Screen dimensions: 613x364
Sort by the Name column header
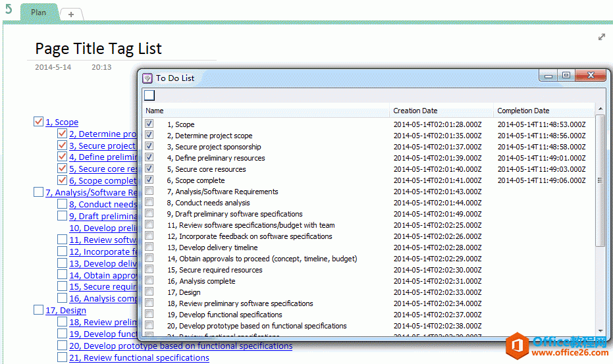(263, 111)
